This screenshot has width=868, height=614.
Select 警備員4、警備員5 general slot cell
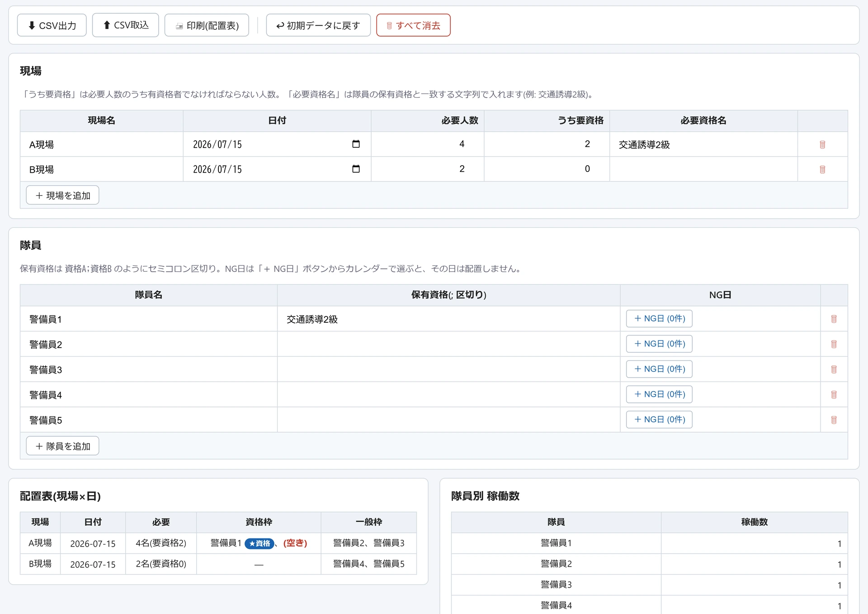coord(369,564)
